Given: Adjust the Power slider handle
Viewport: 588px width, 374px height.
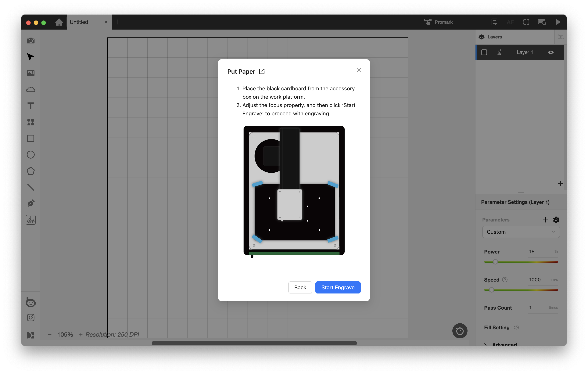Looking at the screenshot, I should tap(495, 262).
